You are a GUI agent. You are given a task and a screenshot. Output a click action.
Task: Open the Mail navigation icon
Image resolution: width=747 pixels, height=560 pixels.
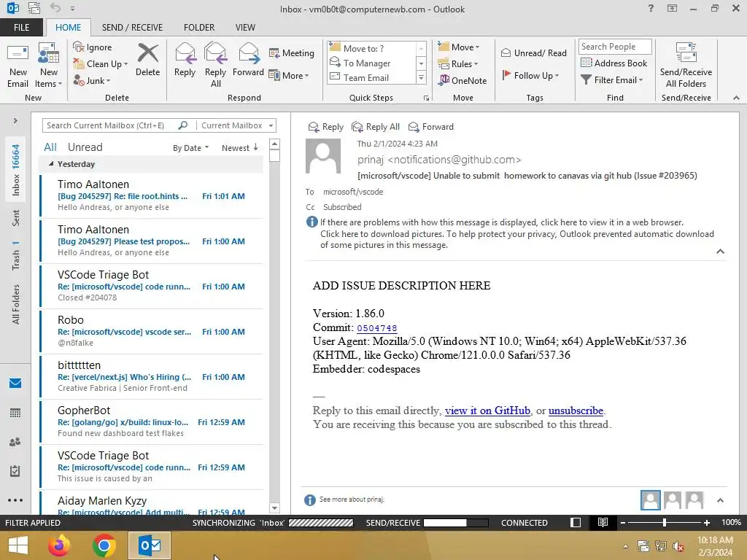click(x=15, y=383)
